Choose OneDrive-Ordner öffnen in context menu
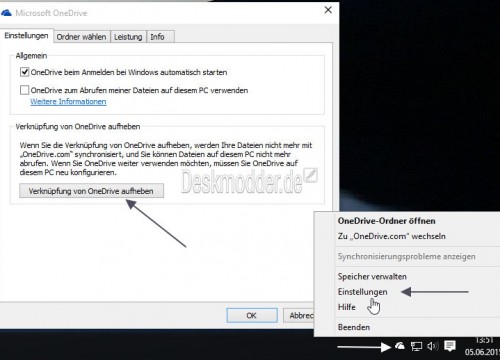Viewport: 500px width, 360px height. pos(386,221)
